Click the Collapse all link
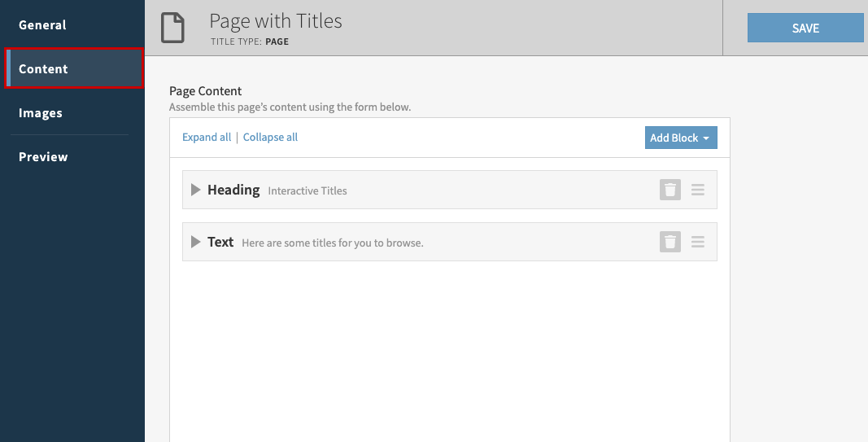Screen dimensions: 868x442 click(270, 138)
